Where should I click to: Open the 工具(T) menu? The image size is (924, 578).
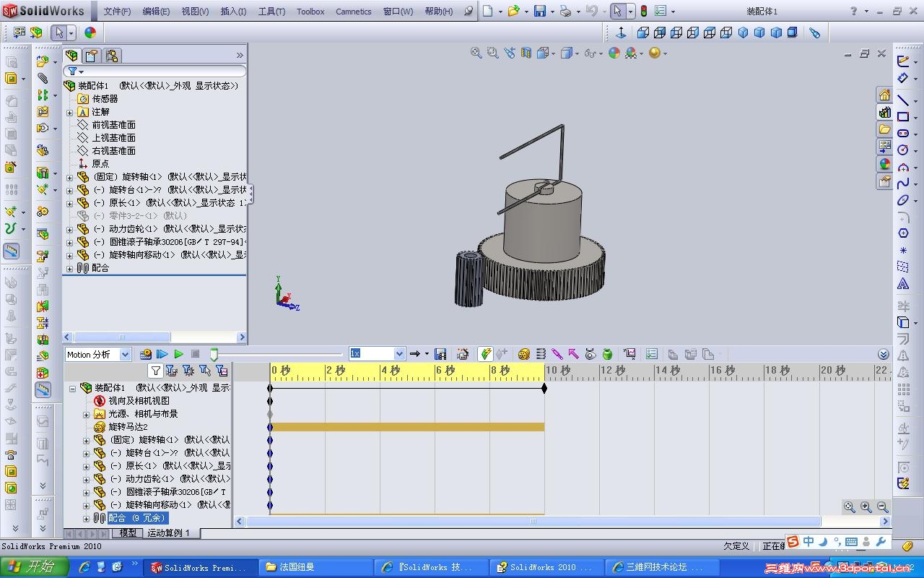271,12
